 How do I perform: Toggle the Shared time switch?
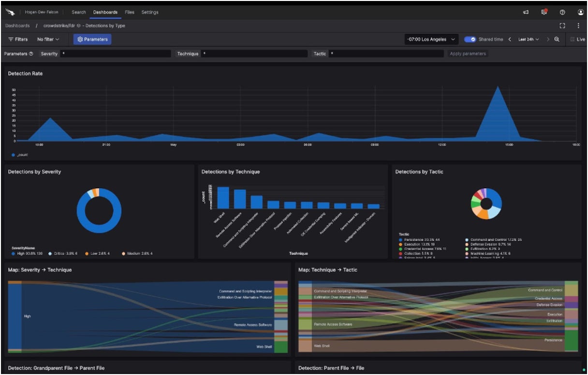(470, 39)
